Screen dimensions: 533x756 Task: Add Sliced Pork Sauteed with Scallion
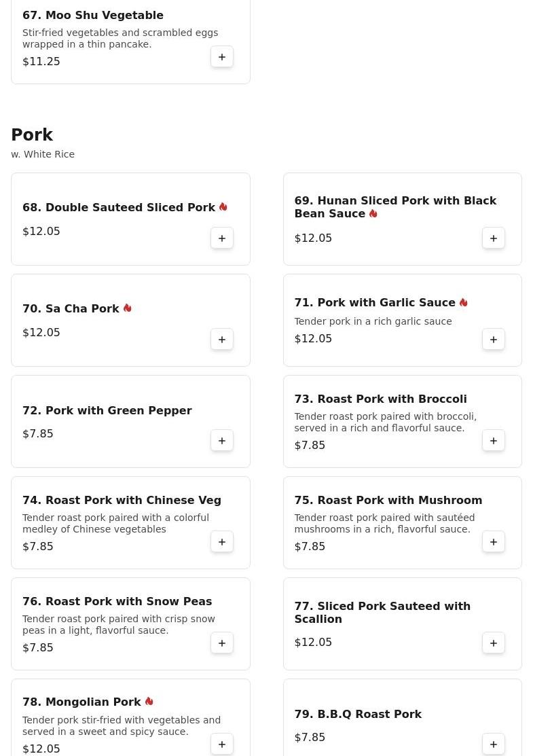click(x=494, y=643)
